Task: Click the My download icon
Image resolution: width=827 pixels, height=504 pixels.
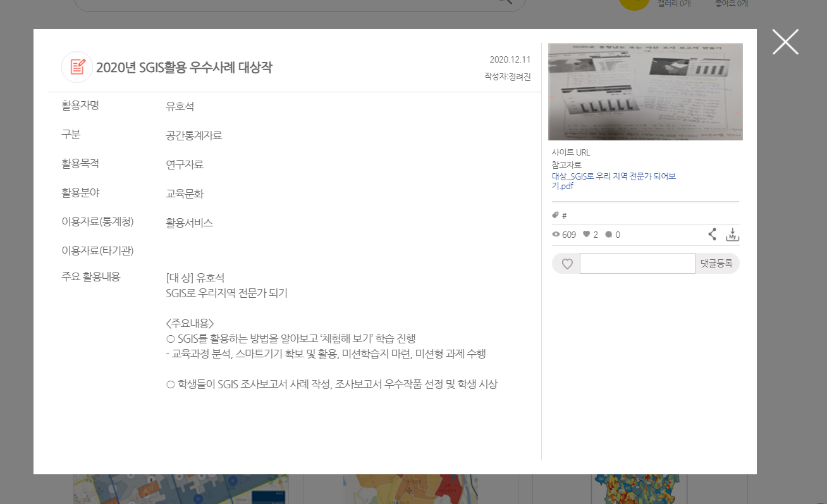Action: (732, 235)
